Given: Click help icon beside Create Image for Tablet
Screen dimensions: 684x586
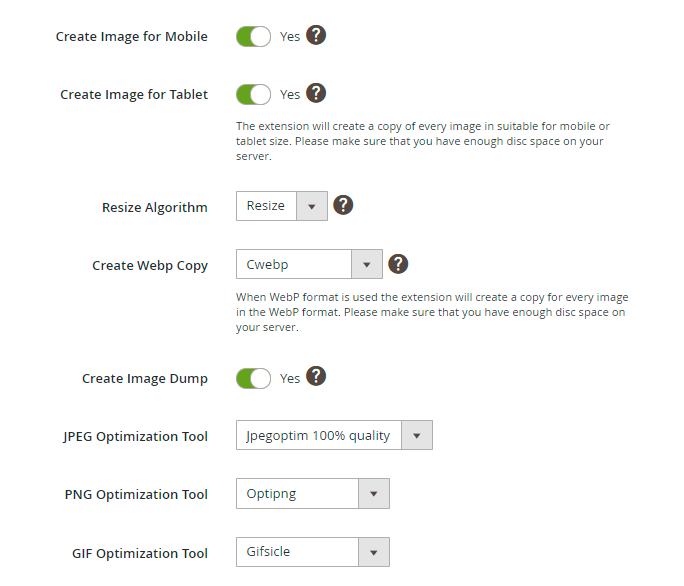Looking at the screenshot, I should click(x=316, y=94).
